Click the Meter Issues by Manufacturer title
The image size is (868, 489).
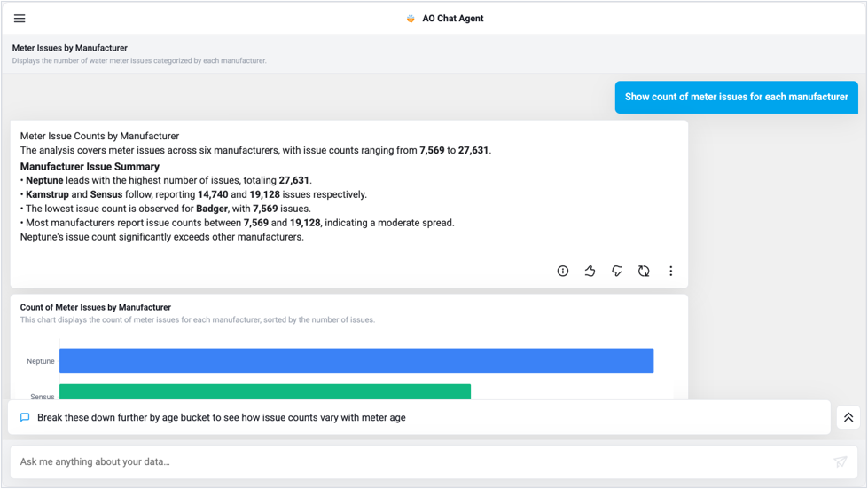pos(70,48)
